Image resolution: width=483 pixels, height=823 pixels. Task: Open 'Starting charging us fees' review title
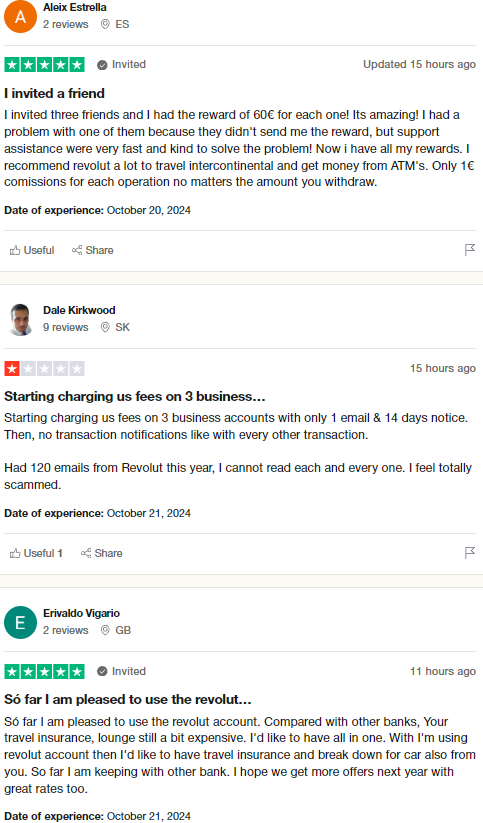tap(134, 396)
